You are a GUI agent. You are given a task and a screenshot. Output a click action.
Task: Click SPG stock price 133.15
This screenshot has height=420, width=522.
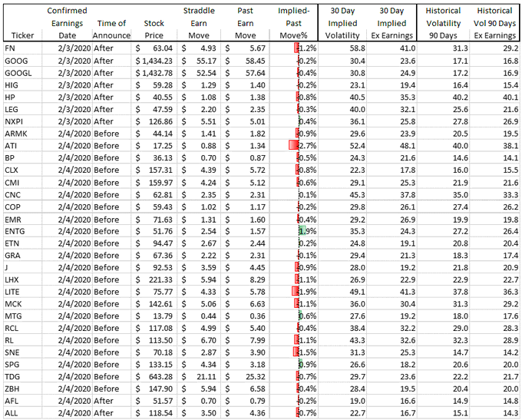(x=154, y=365)
